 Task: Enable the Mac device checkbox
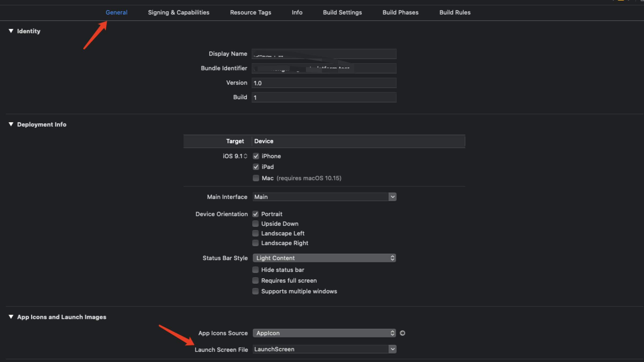click(x=256, y=178)
